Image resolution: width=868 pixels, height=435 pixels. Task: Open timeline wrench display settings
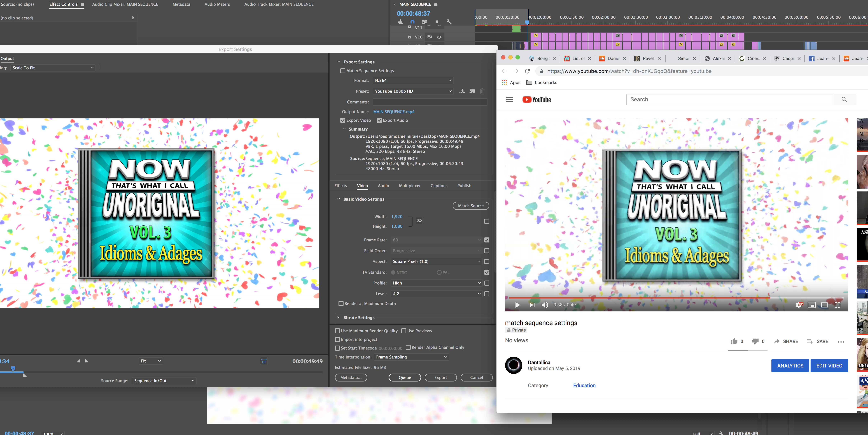point(449,22)
